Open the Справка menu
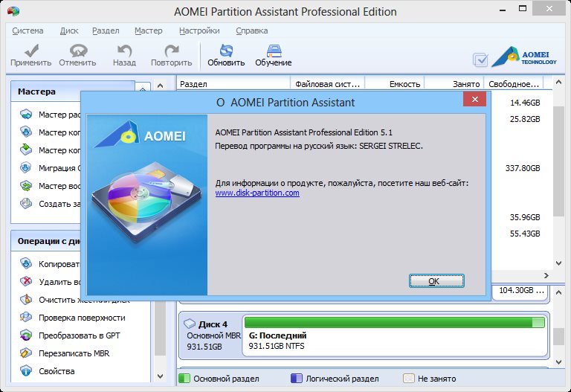 [252, 30]
